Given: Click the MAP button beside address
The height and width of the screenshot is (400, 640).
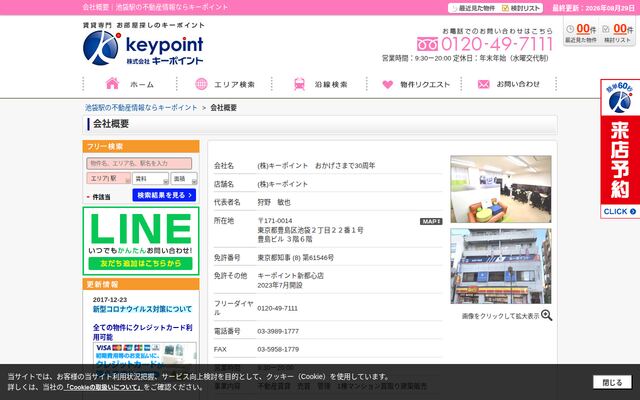Looking at the screenshot, I should coord(431,221).
